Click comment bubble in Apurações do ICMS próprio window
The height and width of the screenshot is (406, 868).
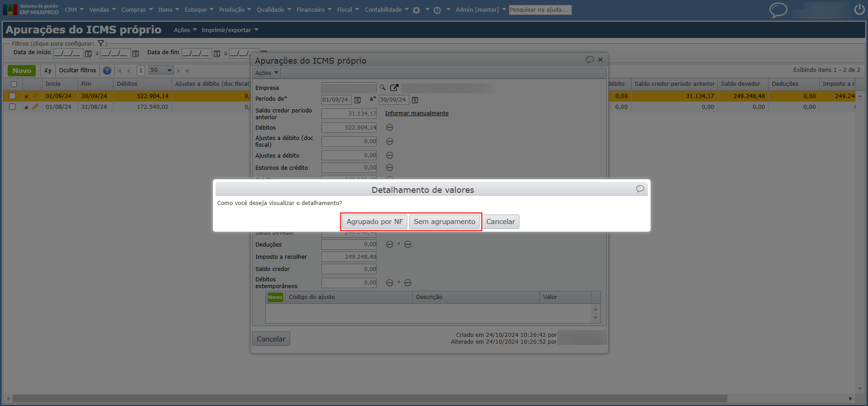tap(590, 60)
